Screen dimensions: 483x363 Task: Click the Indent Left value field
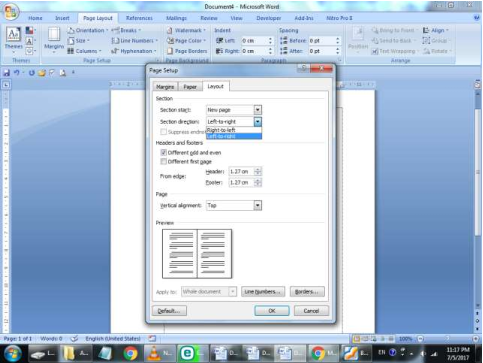254,41
